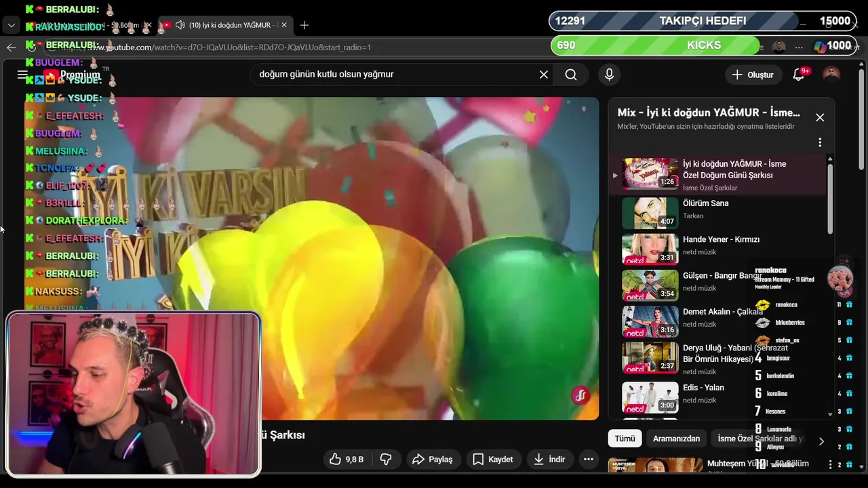The width and height of the screenshot is (868, 488).
Task: Open a new browser tab
Action: coord(304,25)
